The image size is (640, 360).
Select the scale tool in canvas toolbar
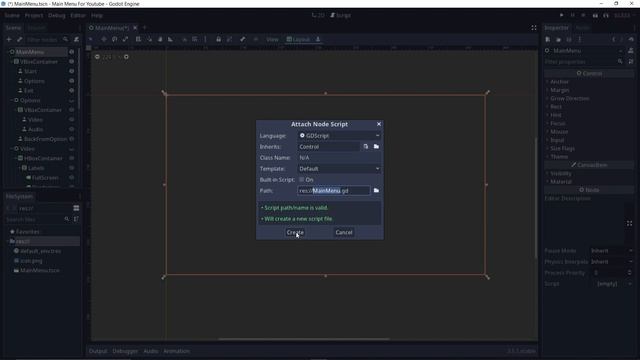[x=125, y=40]
